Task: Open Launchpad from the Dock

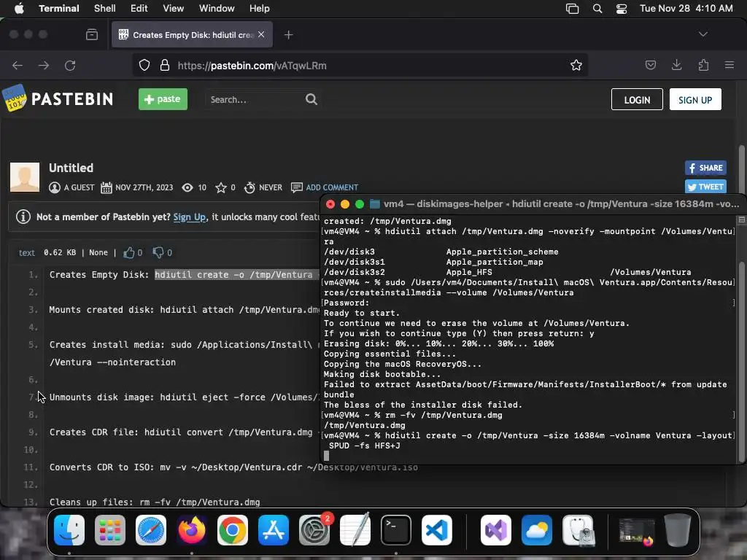Action: click(110, 530)
